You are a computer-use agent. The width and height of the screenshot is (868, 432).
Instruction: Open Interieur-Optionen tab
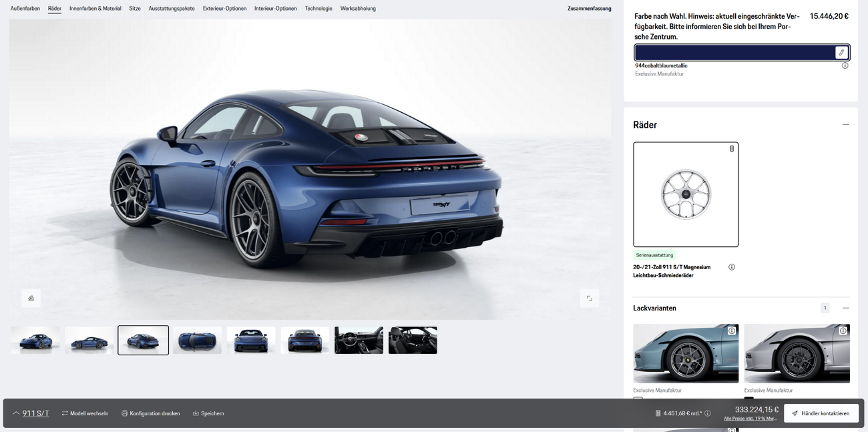coord(276,9)
